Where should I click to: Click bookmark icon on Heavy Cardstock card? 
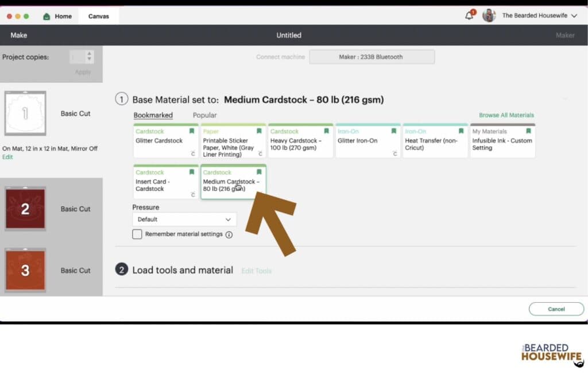[326, 132]
